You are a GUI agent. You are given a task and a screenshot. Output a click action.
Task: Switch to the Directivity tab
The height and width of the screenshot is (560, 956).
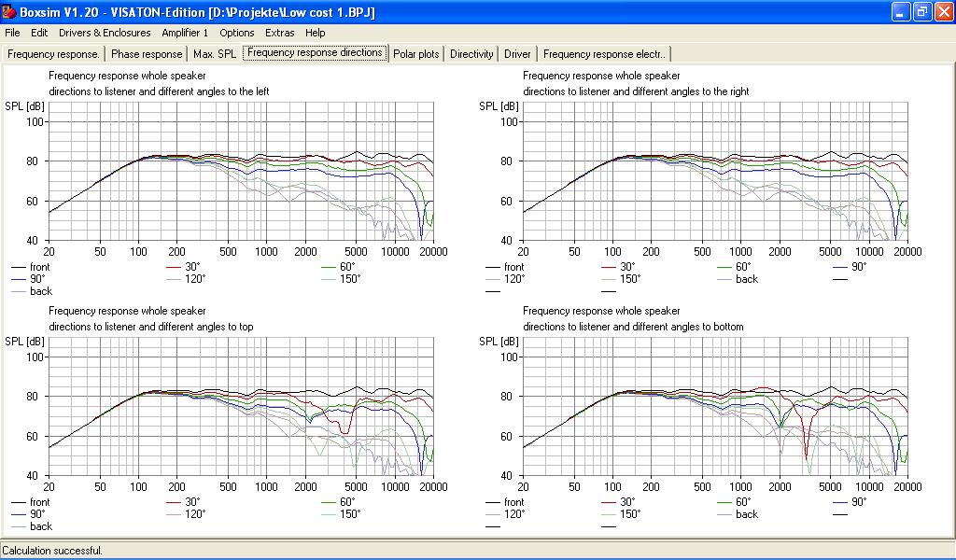click(471, 54)
